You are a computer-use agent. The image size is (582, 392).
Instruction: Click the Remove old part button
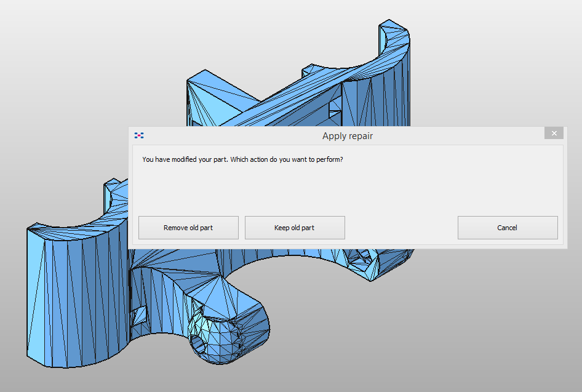[188, 228]
